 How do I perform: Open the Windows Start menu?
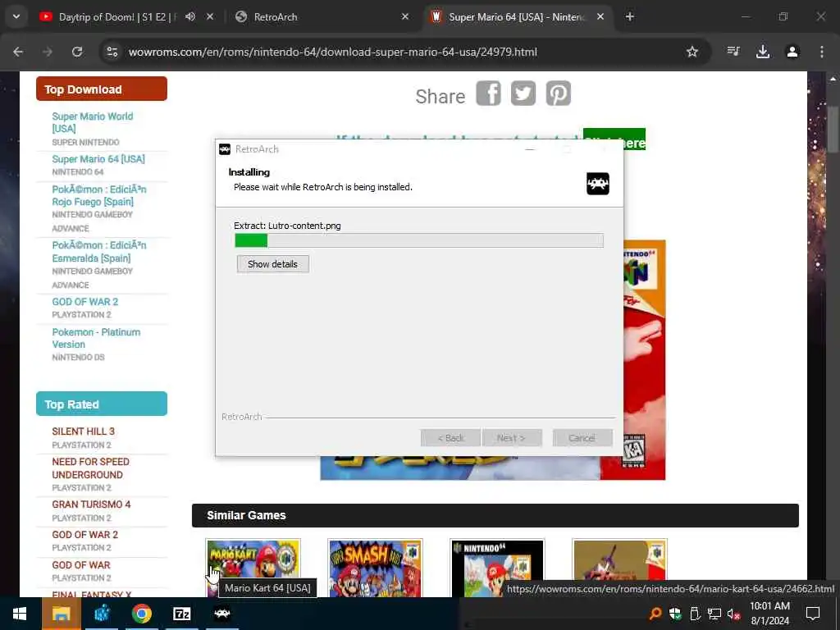pyautogui.click(x=20, y=614)
